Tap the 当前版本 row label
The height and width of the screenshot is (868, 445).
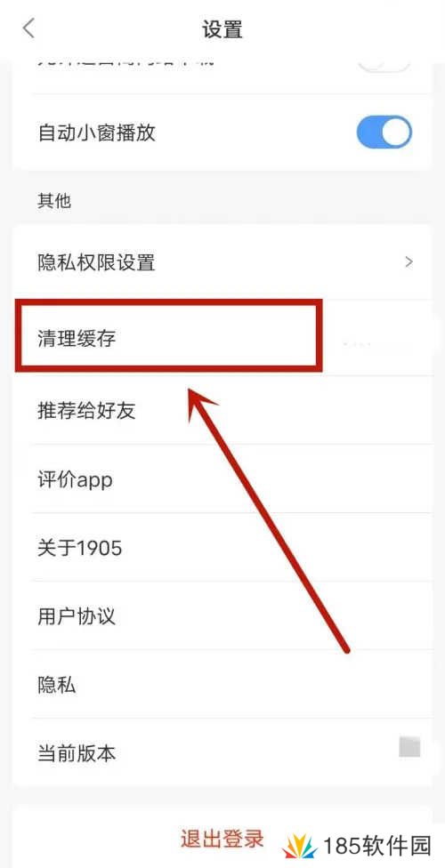(x=77, y=753)
